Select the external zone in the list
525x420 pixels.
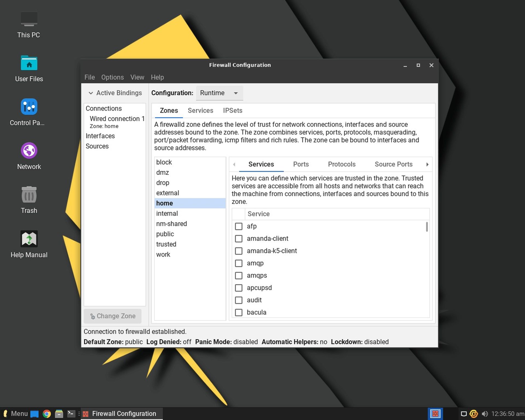tap(168, 193)
